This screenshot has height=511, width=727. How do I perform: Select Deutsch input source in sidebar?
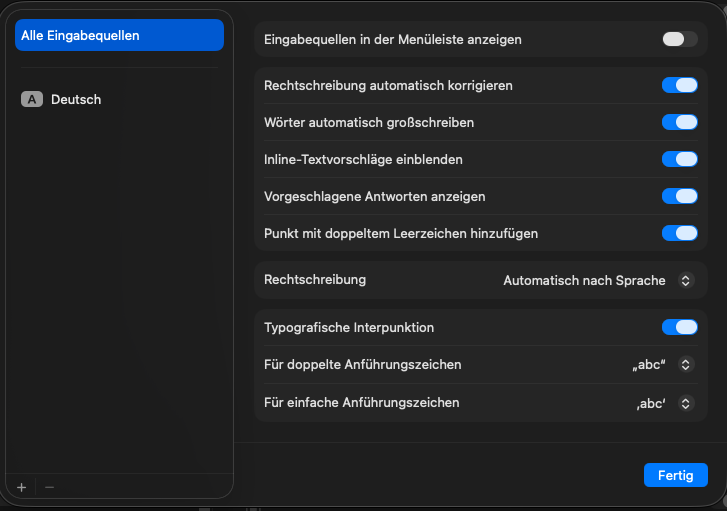[x=76, y=99]
